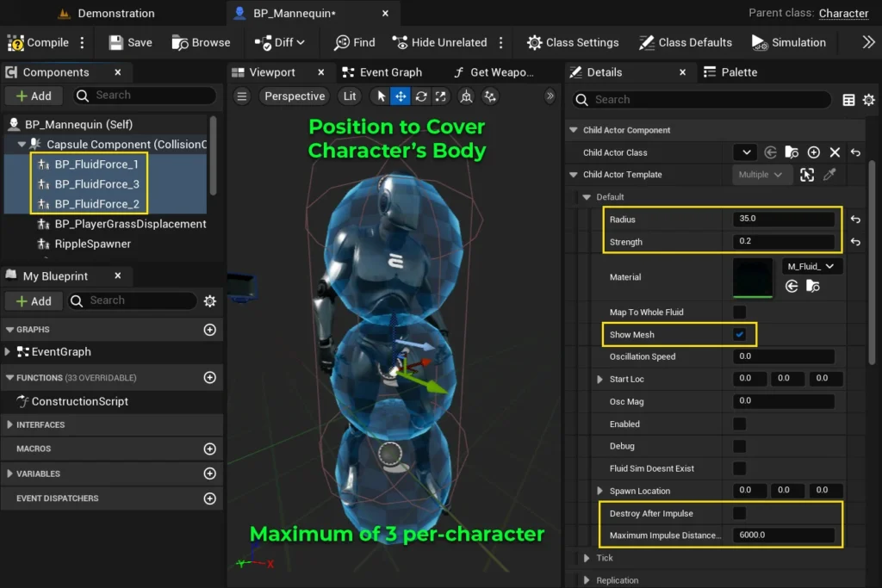Click the Material thumbnail swatch

click(x=754, y=277)
